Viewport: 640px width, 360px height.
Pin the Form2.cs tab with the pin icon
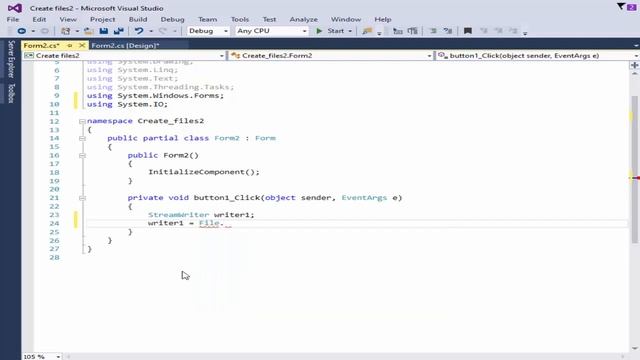coord(70,45)
